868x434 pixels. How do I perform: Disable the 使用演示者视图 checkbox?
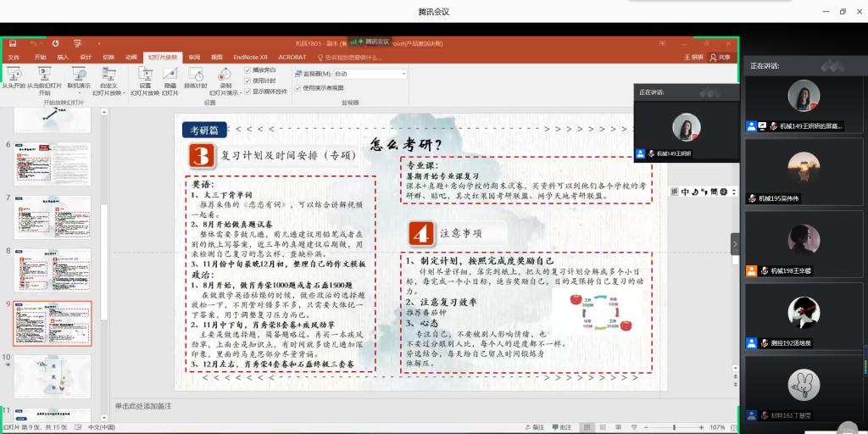tap(298, 87)
